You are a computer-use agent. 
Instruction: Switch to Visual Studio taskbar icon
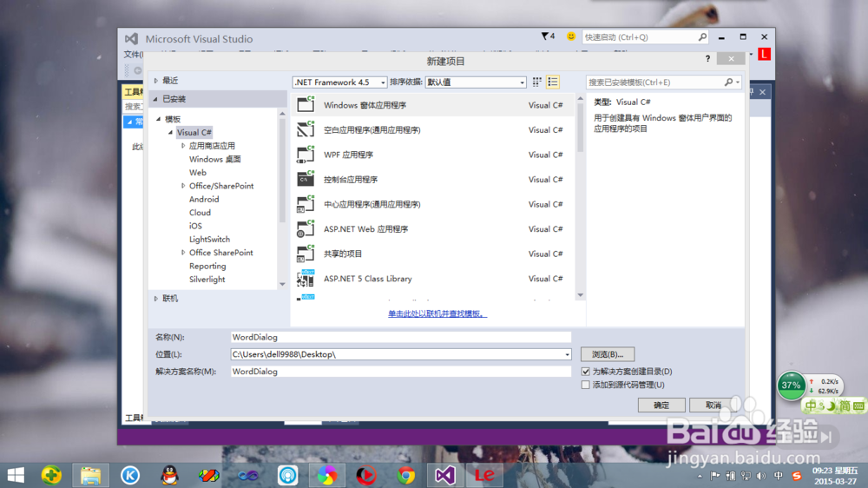coord(445,475)
